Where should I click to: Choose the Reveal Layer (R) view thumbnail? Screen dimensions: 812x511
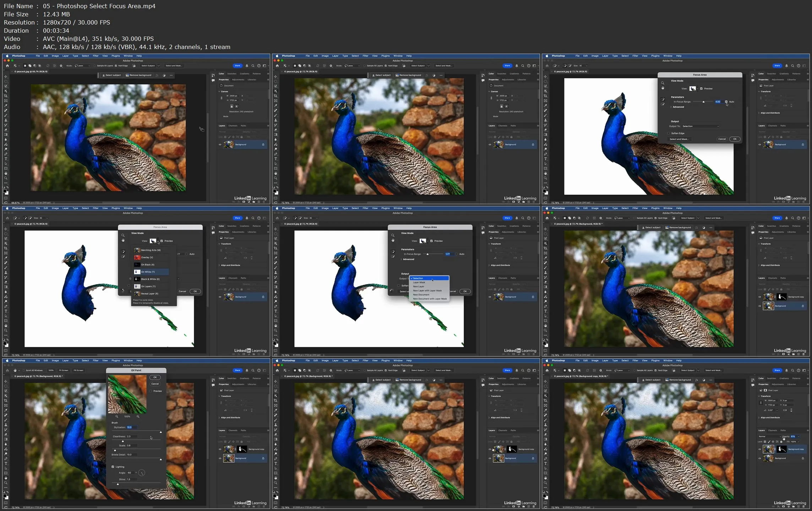tap(137, 294)
